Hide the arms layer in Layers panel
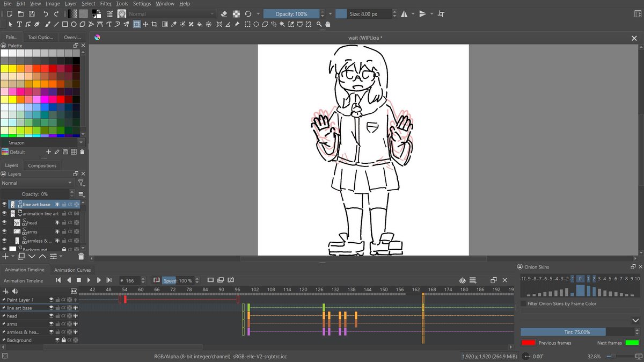 pos(4,231)
